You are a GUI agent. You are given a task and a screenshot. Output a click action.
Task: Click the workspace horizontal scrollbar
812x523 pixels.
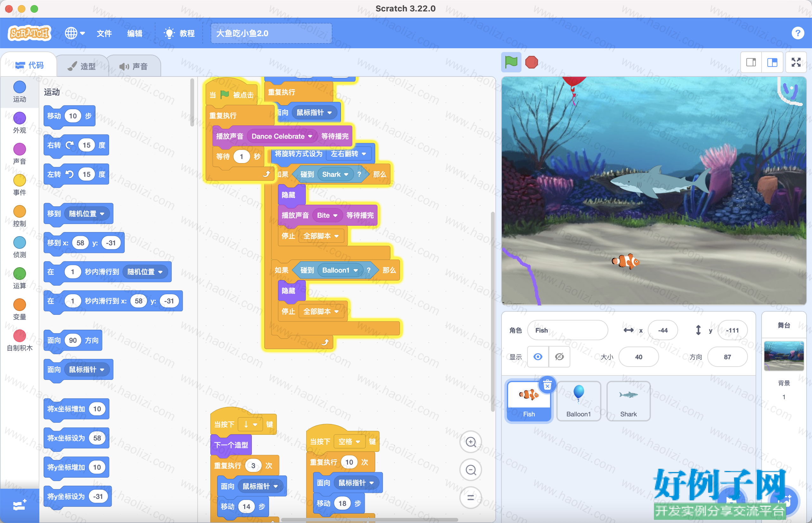[x=370, y=520]
